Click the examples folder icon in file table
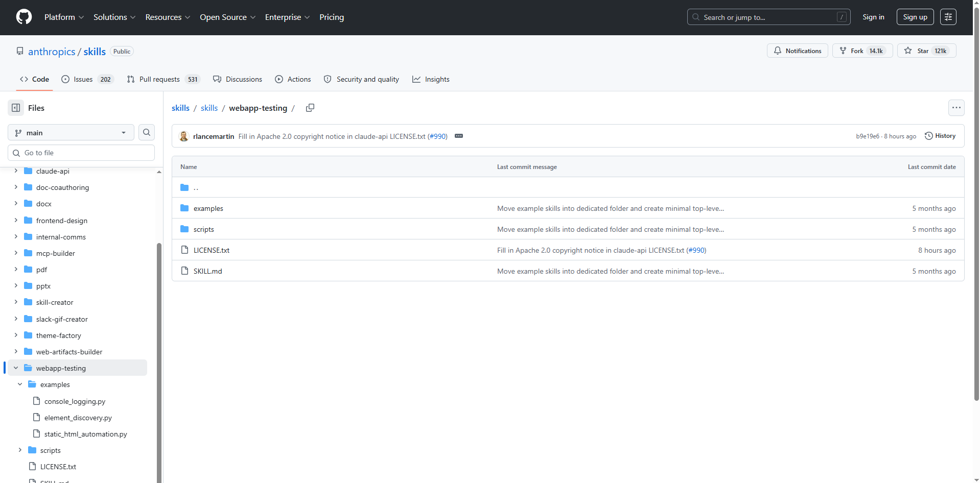The height and width of the screenshot is (483, 980). click(x=184, y=208)
